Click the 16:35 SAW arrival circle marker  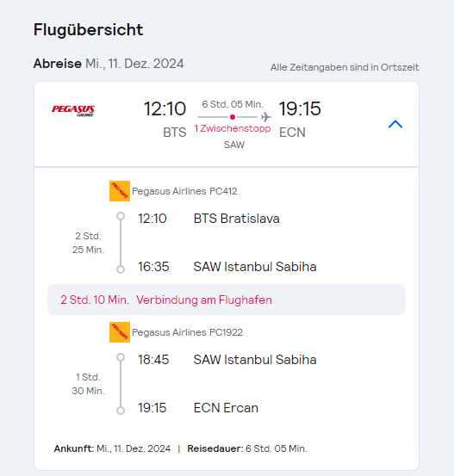(x=121, y=269)
